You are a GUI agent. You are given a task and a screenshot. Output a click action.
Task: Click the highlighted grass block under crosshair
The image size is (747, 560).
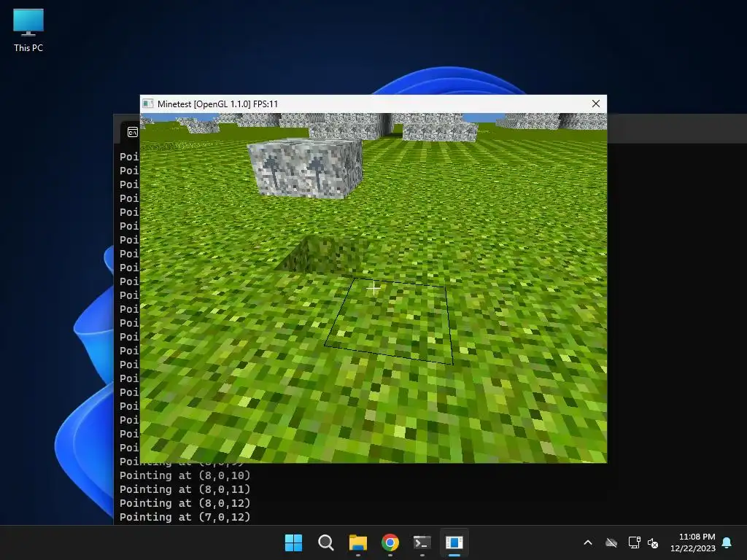389,321
